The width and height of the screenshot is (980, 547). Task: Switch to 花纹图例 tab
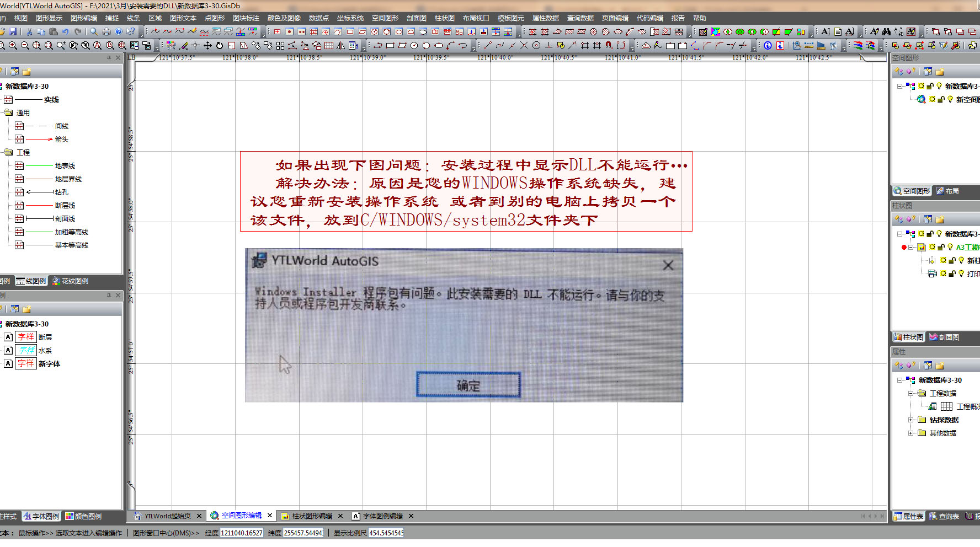pyautogui.click(x=70, y=281)
